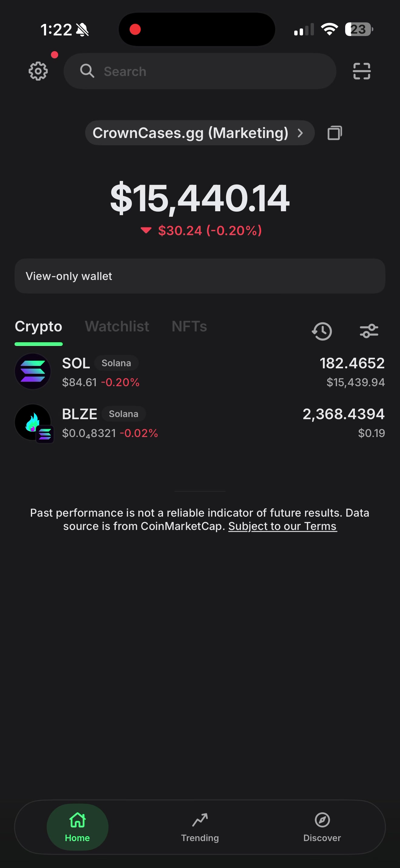Open the Discover compass tab
This screenshot has width=400, height=868.
pyautogui.click(x=322, y=827)
